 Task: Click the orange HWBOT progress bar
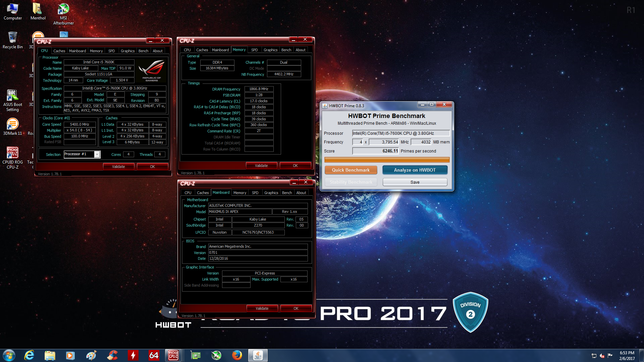coord(387,160)
